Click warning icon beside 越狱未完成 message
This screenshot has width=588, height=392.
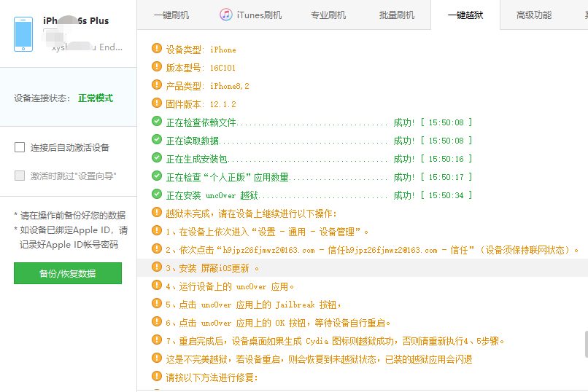[157, 213]
